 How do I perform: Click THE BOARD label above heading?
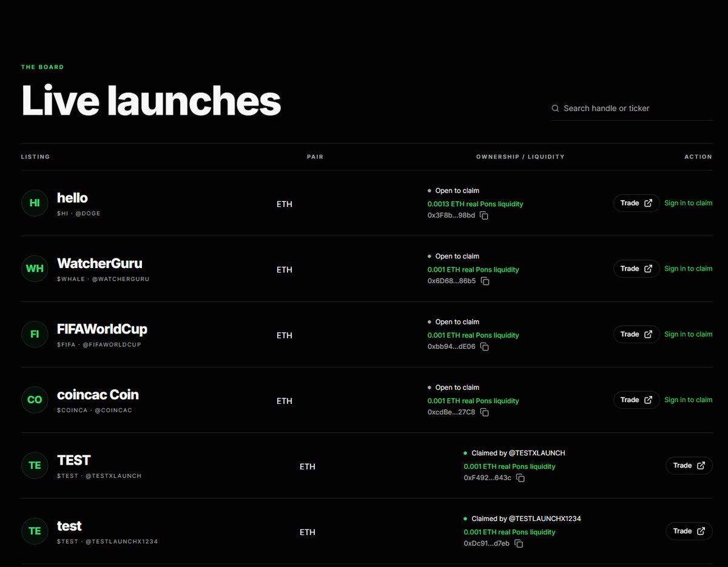point(42,67)
